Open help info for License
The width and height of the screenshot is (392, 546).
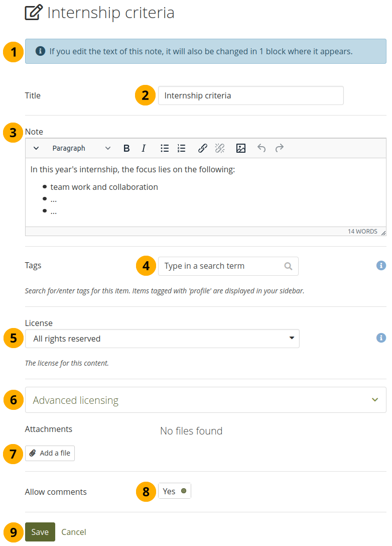tap(381, 338)
